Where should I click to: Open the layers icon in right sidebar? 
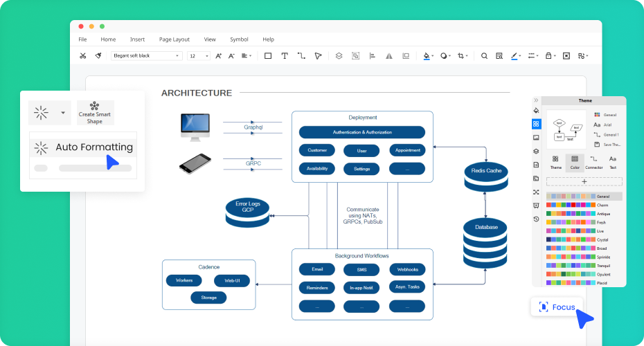(x=536, y=152)
